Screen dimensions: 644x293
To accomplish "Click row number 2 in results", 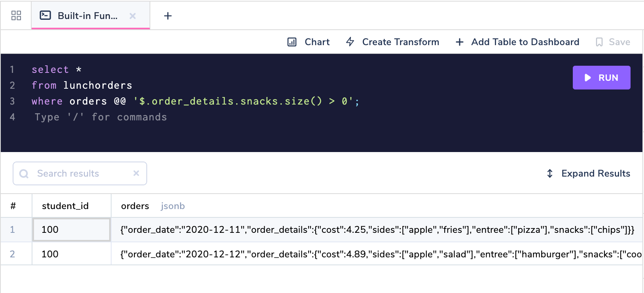I will 12,254.
